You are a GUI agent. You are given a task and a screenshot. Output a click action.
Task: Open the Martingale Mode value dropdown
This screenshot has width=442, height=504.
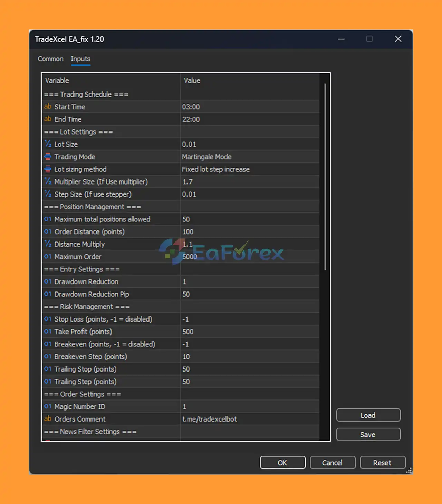coord(249,157)
